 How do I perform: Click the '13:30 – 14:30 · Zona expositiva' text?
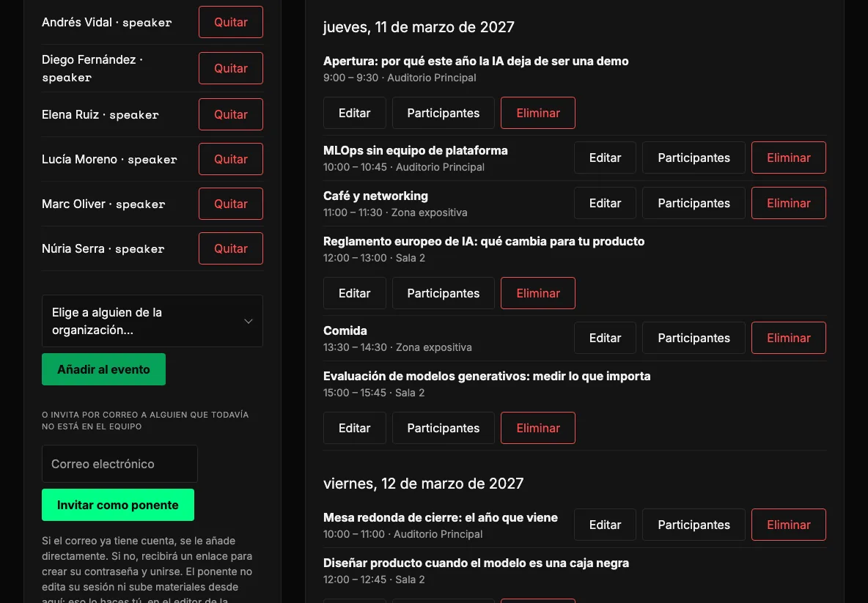click(x=397, y=347)
